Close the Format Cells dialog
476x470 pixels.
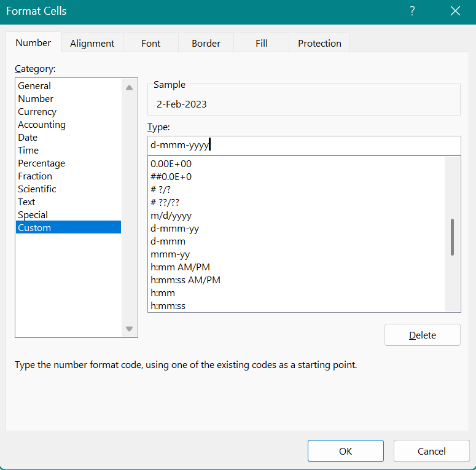pos(455,11)
